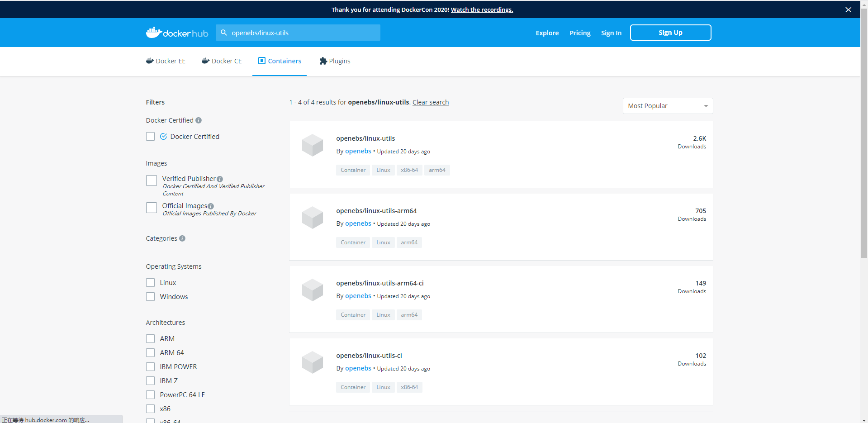Click the x86-64 tag on openebs/linux-utils

[409, 170]
